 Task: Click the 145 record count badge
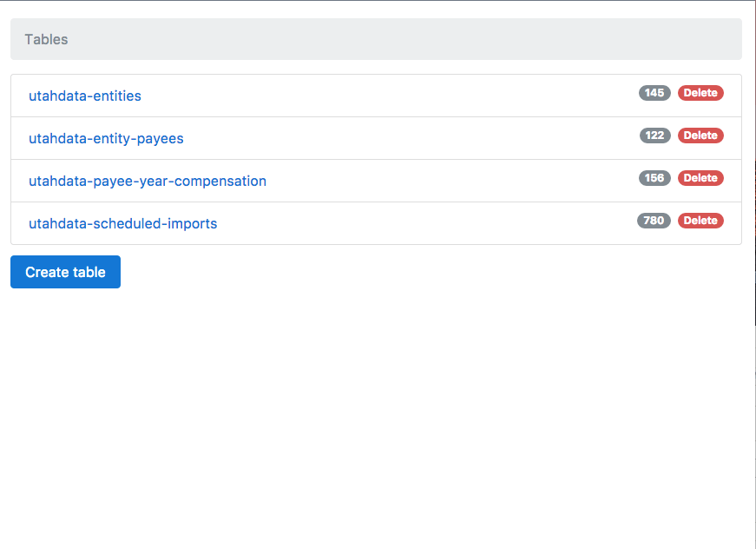[x=654, y=93]
